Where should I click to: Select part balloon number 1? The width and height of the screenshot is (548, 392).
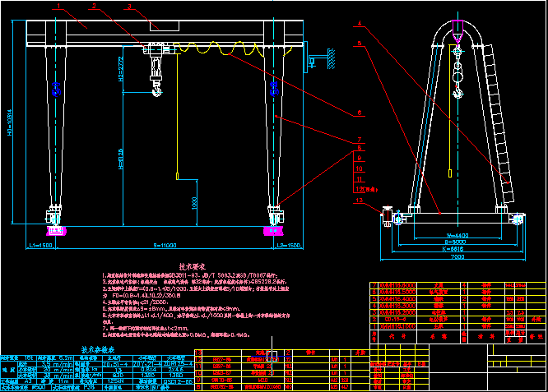coord(58,7)
